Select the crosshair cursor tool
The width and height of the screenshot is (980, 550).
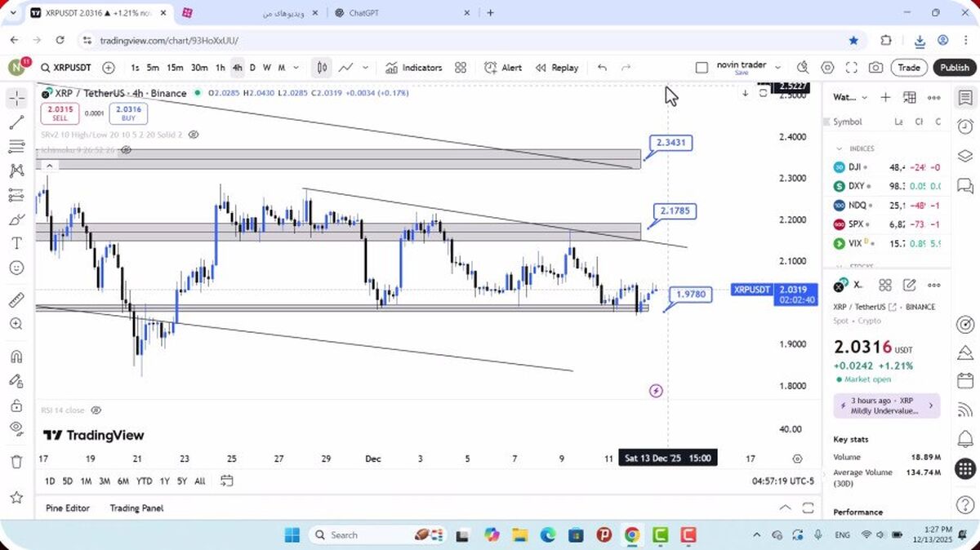coord(16,99)
